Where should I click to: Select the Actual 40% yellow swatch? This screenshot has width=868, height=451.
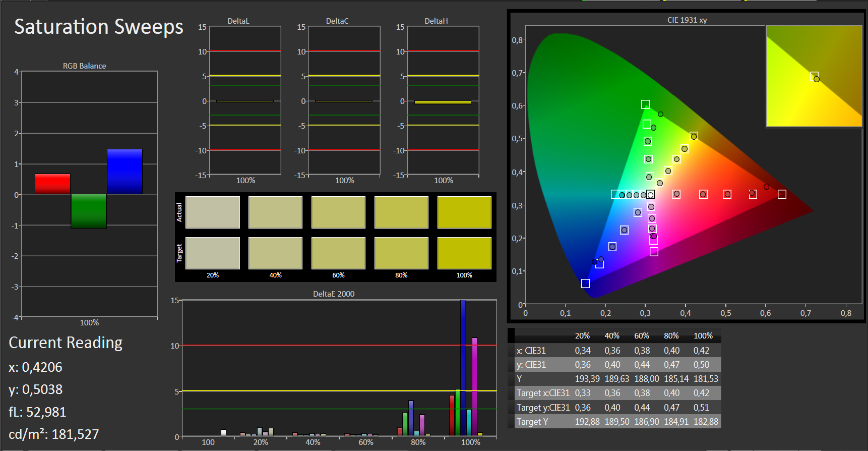(x=275, y=212)
